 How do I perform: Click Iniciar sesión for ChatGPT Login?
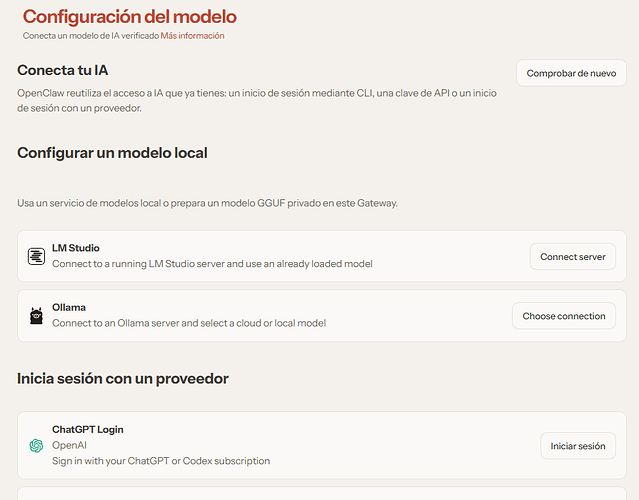coord(577,446)
